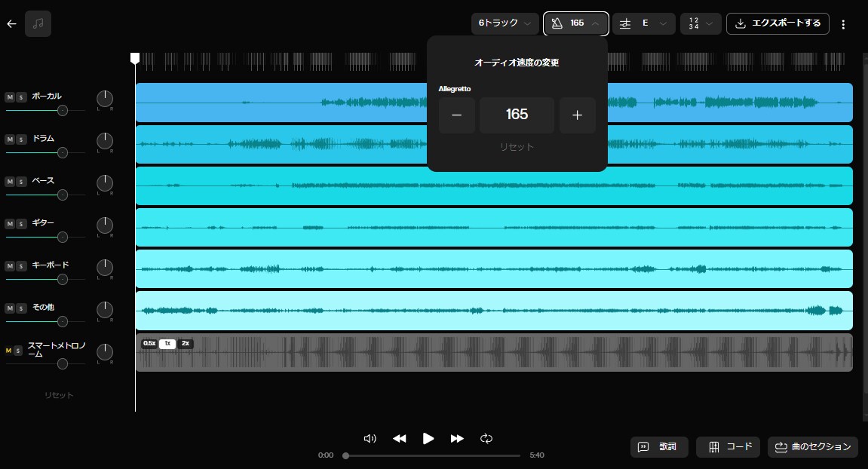Mute the ドラム track
This screenshot has height=469, width=868.
tap(10, 139)
